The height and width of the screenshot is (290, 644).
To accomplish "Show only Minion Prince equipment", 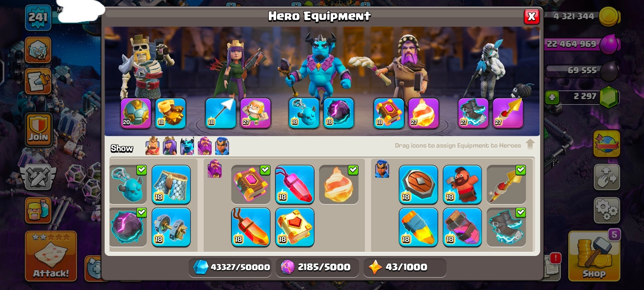I will click(x=187, y=146).
